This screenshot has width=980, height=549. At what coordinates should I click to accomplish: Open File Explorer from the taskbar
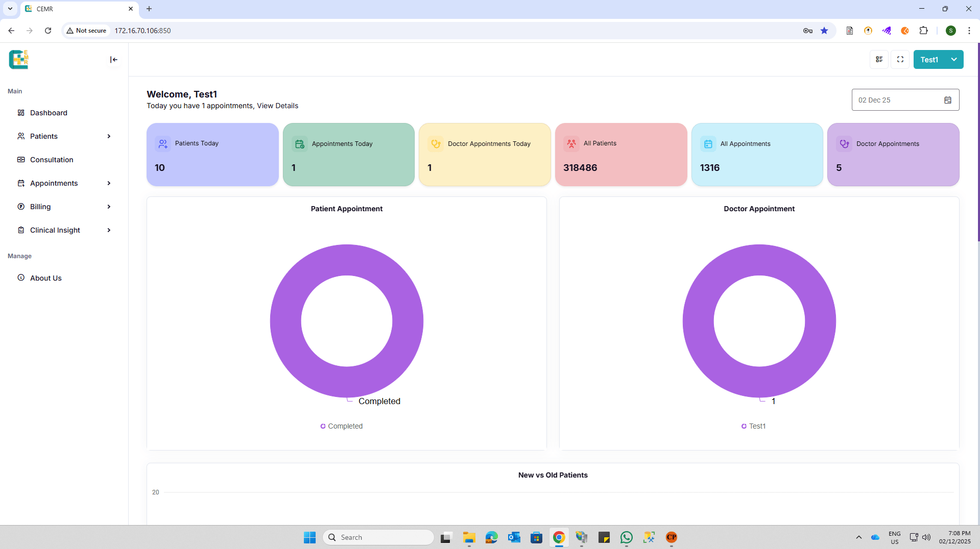point(469,537)
